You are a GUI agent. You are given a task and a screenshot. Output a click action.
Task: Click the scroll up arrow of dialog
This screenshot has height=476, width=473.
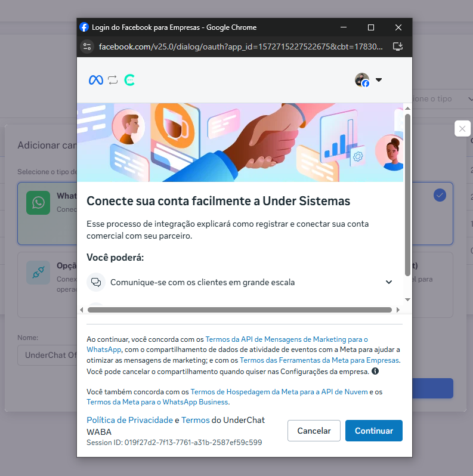pyautogui.click(x=408, y=109)
